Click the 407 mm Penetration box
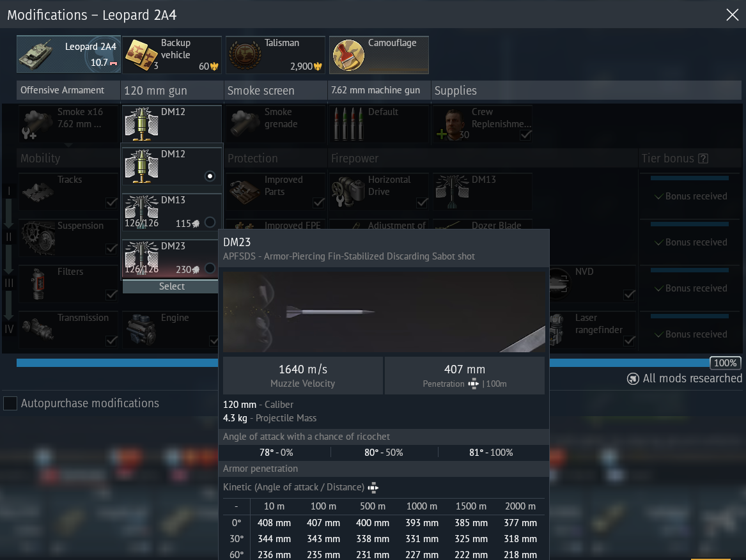Screen dimensions: 746x560 (465, 375)
